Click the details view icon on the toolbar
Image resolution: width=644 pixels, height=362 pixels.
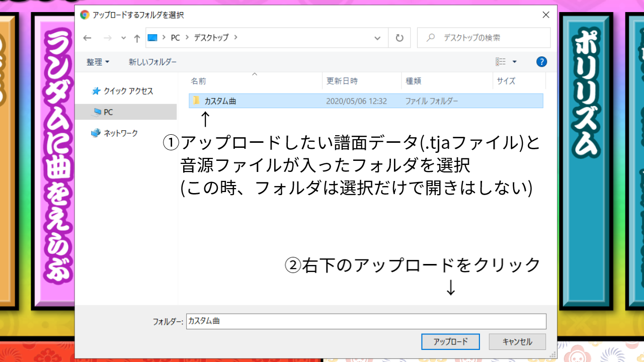point(501,61)
